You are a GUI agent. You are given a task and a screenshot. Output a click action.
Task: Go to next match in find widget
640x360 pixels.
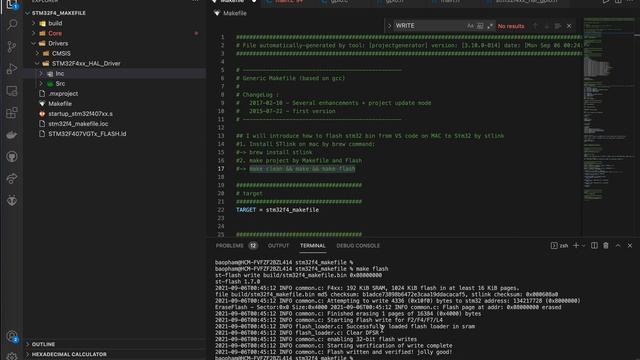pos(547,26)
